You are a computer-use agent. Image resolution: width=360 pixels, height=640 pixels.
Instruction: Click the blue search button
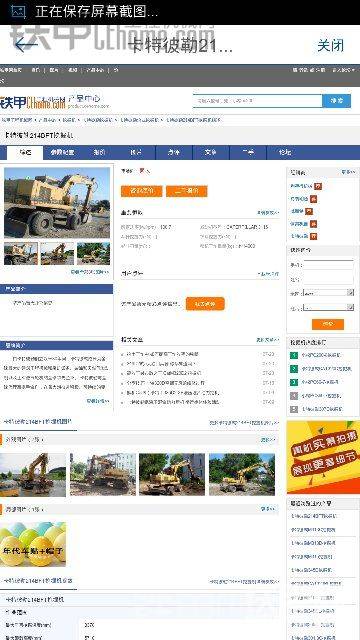click(336, 100)
